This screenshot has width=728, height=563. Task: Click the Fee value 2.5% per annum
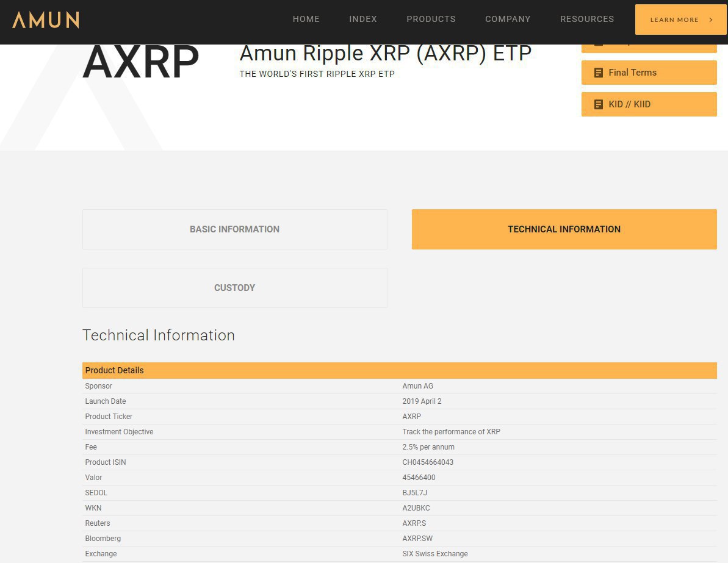click(x=428, y=447)
